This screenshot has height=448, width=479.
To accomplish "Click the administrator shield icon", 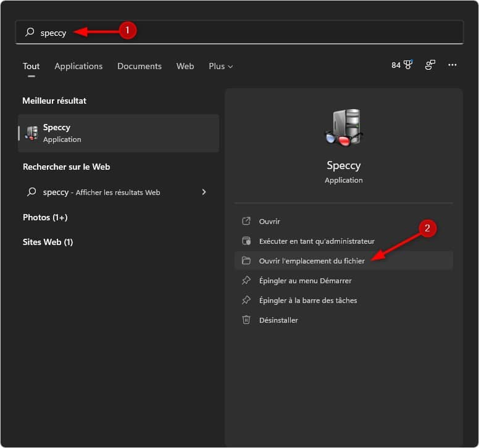I will pos(246,241).
